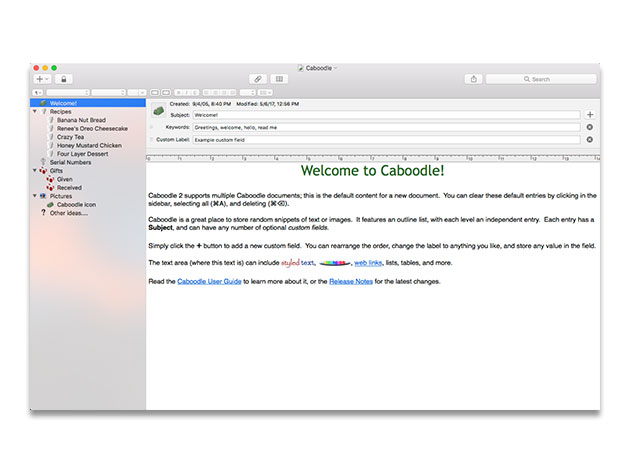Click the 'Custom Label:' field label
The width and height of the screenshot is (630, 473).
point(173,139)
